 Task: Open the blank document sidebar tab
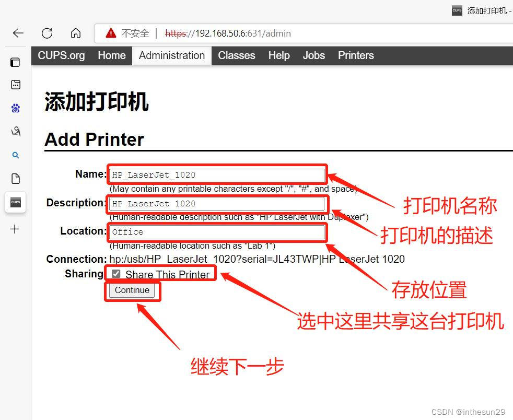[15, 179]
